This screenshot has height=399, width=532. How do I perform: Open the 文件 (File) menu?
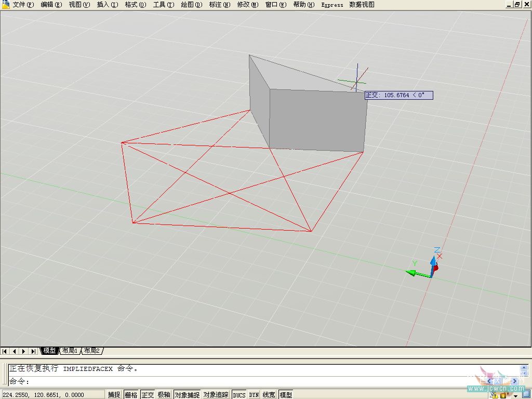tap(23, 5)
